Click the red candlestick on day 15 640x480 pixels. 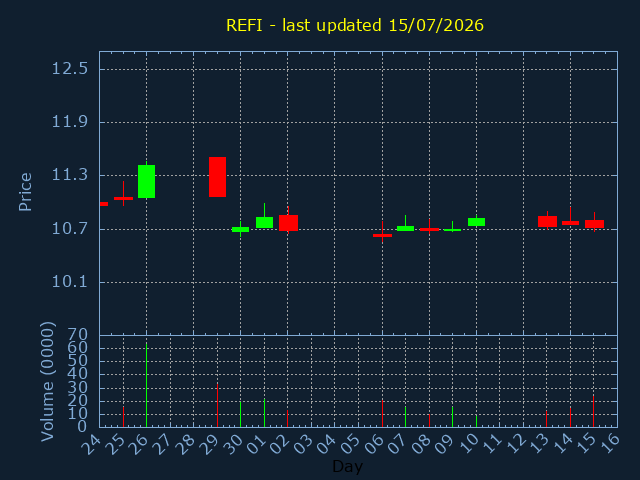[x=594, y=224]
